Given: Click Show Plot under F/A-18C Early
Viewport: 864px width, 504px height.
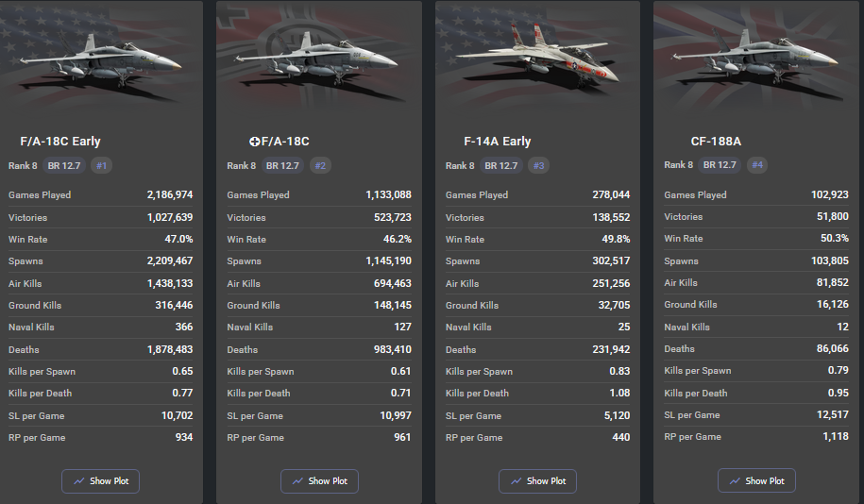Looking at the screenshot, I should 101,481.
